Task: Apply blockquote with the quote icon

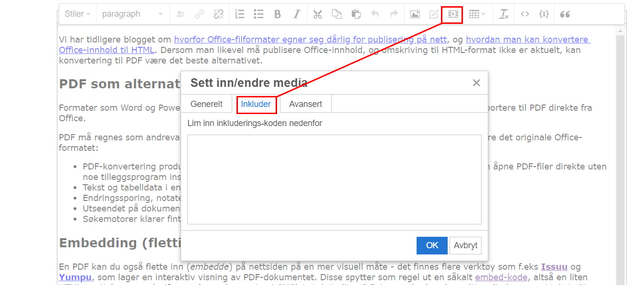Action: point(565,14)
